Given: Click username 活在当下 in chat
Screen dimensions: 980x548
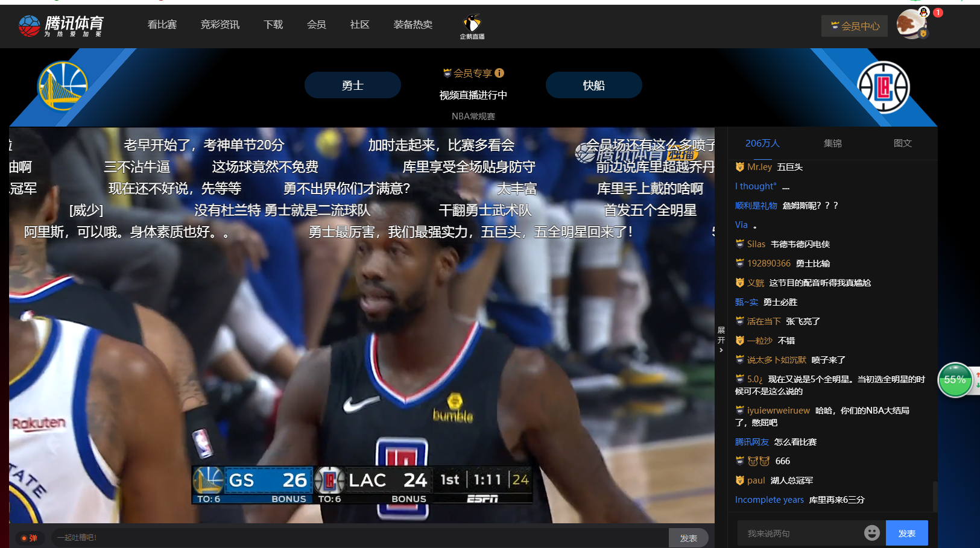Looking at the screenshot, I should point(764,321).
